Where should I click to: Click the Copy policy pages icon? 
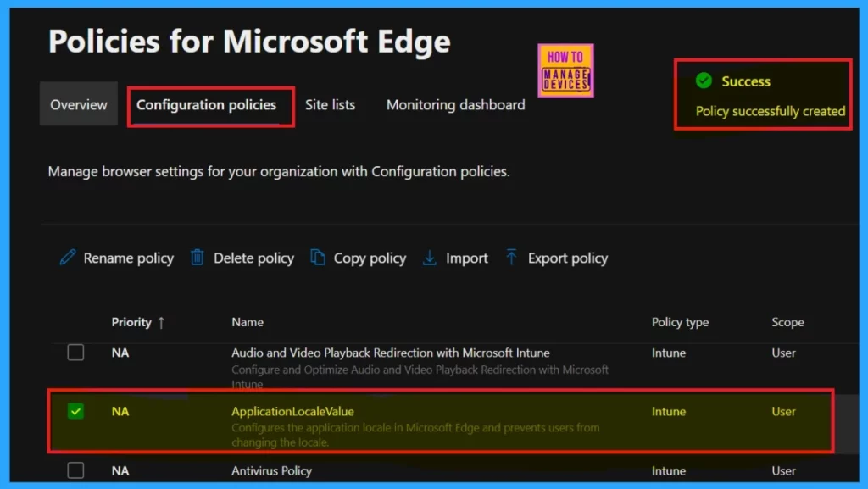(318, 258)
